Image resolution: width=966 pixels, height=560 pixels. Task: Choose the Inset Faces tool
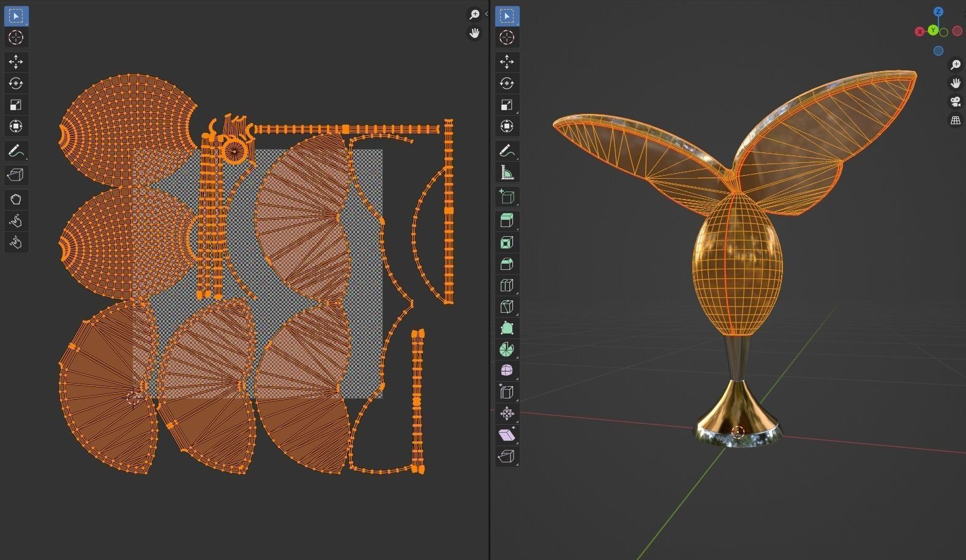(507, 242)
